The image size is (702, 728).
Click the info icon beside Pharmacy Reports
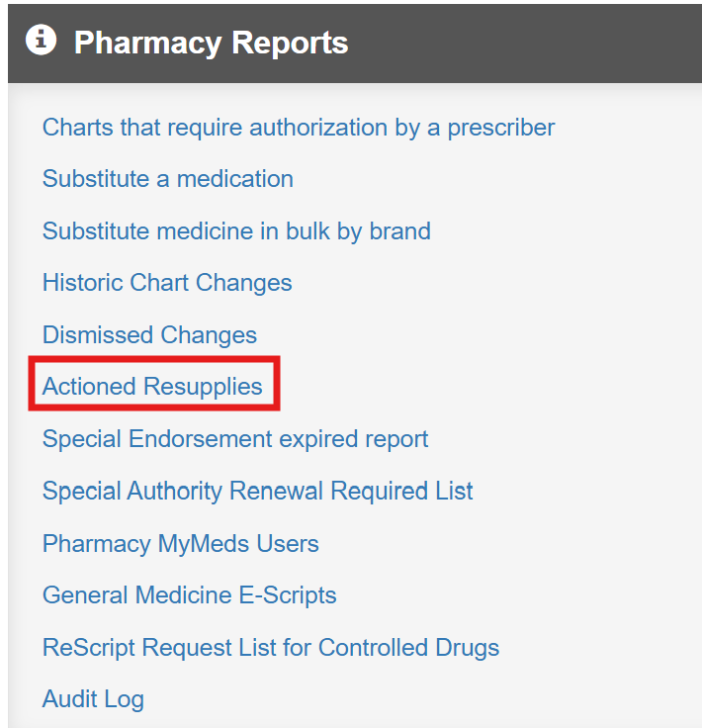pos(41,42)
